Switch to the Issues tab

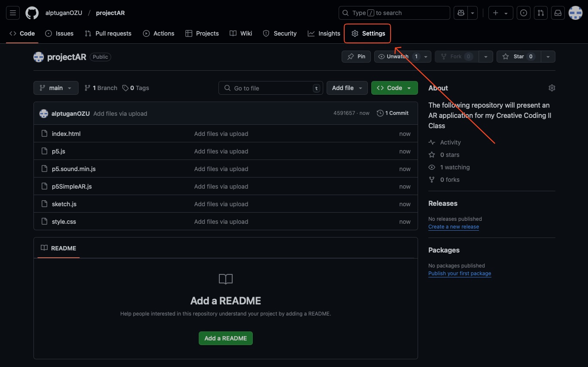pos(59,33)
